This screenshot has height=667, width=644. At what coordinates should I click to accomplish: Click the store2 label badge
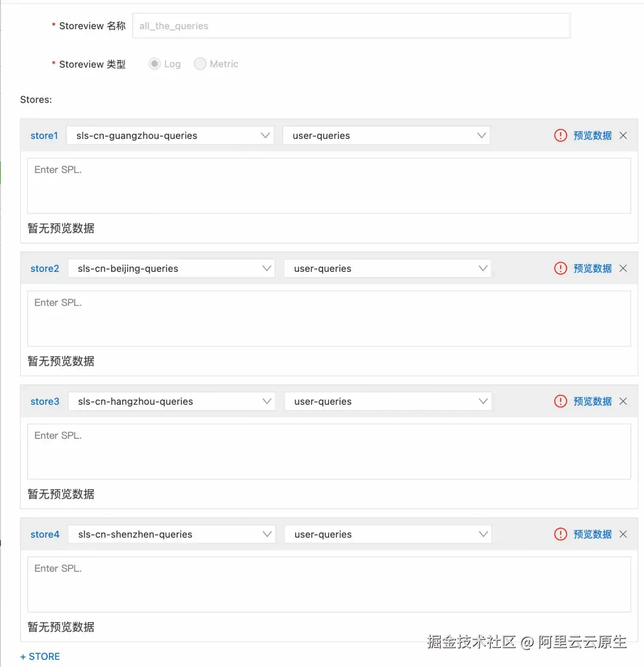[x=45, y=268]
